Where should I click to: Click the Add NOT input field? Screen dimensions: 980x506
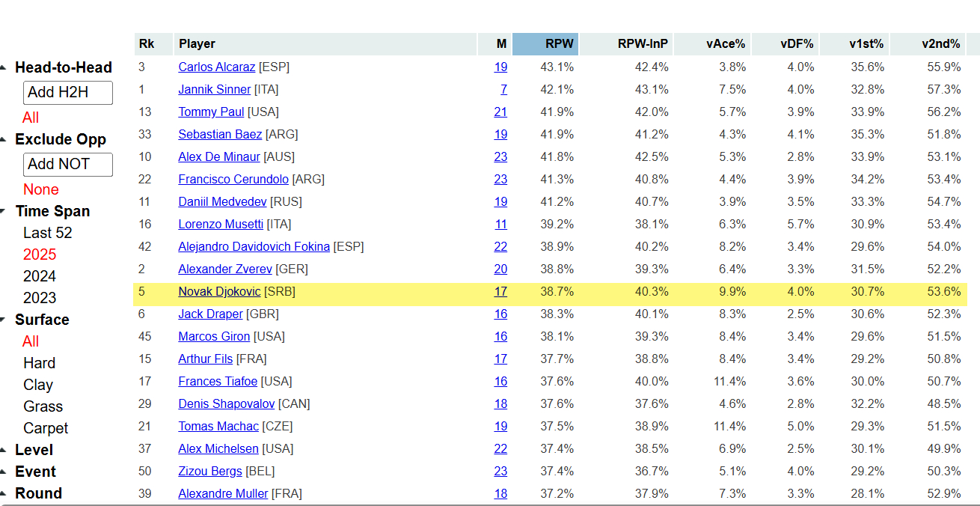coord(68,165)
